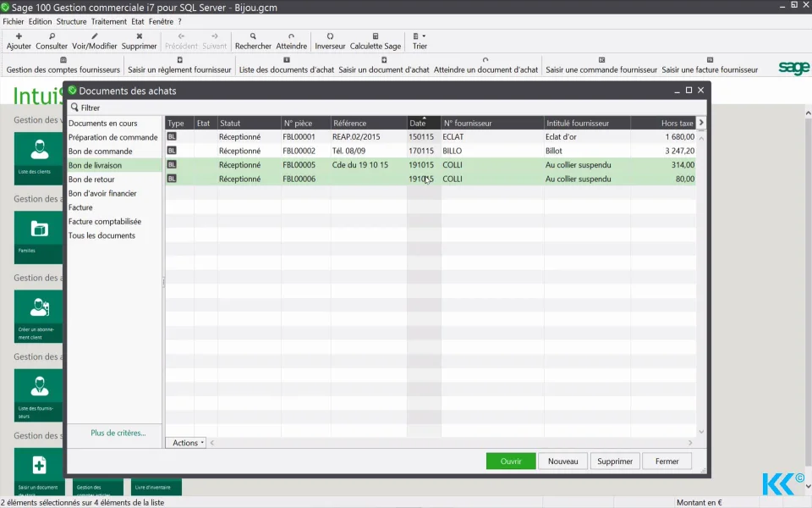Sort by Date column header
The width and height of the screenshot is (812, 508).
(x=424, y=124)
